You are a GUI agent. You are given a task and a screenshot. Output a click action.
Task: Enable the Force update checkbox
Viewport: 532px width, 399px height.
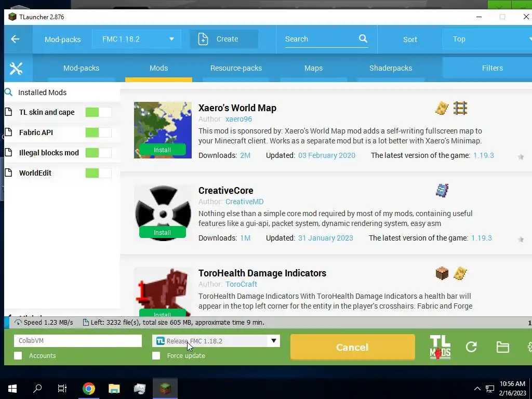[x=156, y=355]
